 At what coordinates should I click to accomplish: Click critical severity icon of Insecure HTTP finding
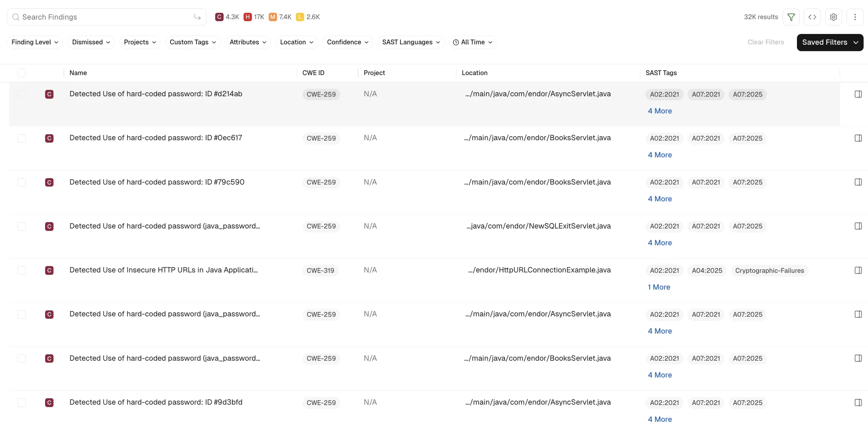[49, 270]
